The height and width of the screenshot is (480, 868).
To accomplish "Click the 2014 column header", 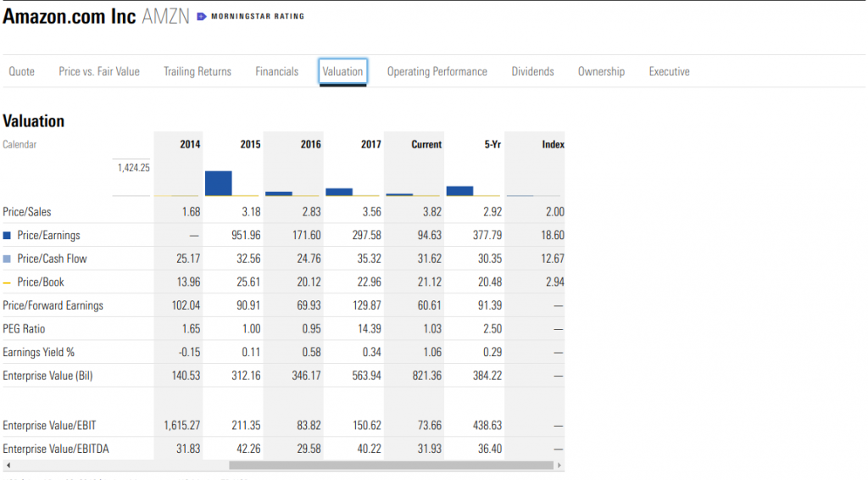I will tap(190, 144).
